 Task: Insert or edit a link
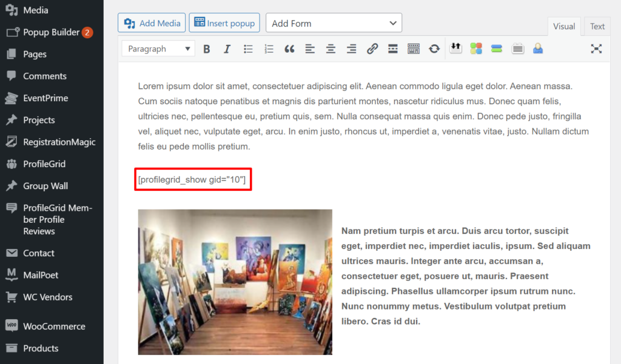(x=372, y=49)
